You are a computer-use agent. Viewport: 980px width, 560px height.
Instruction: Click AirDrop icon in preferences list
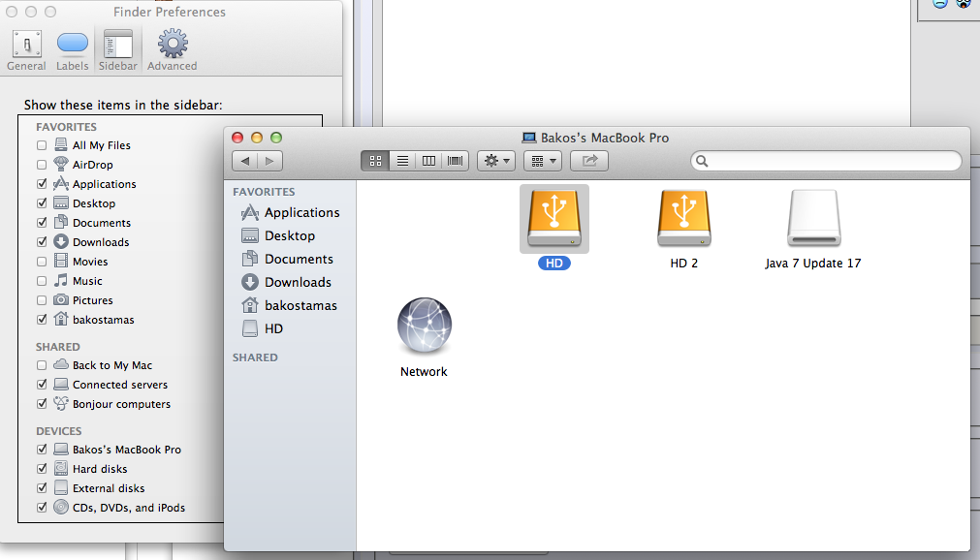pyautogui.click(x=61, y=165)
